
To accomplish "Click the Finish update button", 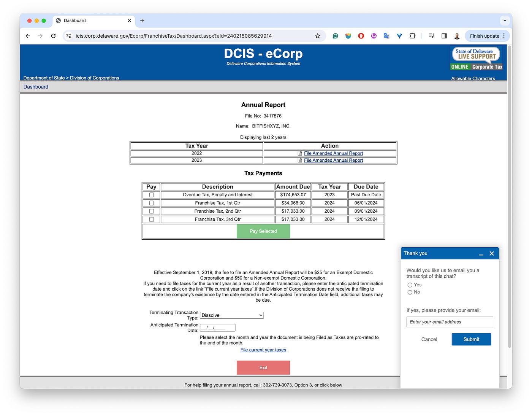I will tap(484, 36).
